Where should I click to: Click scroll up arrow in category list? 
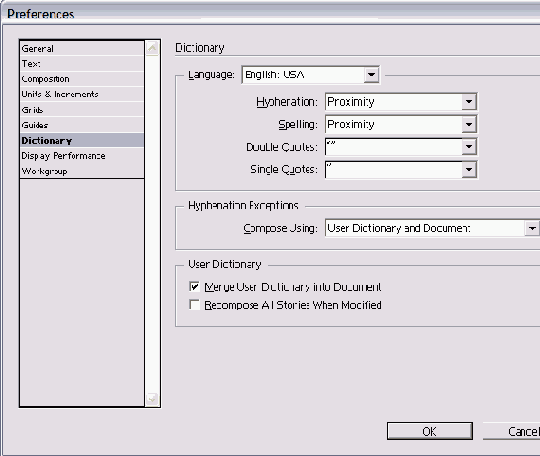(x=152, y=48)
